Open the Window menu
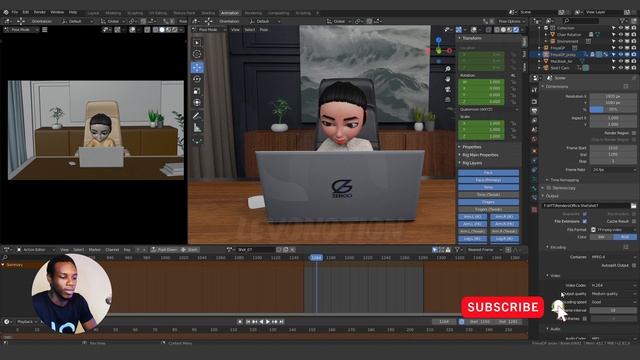 click(x=57, y=12)
